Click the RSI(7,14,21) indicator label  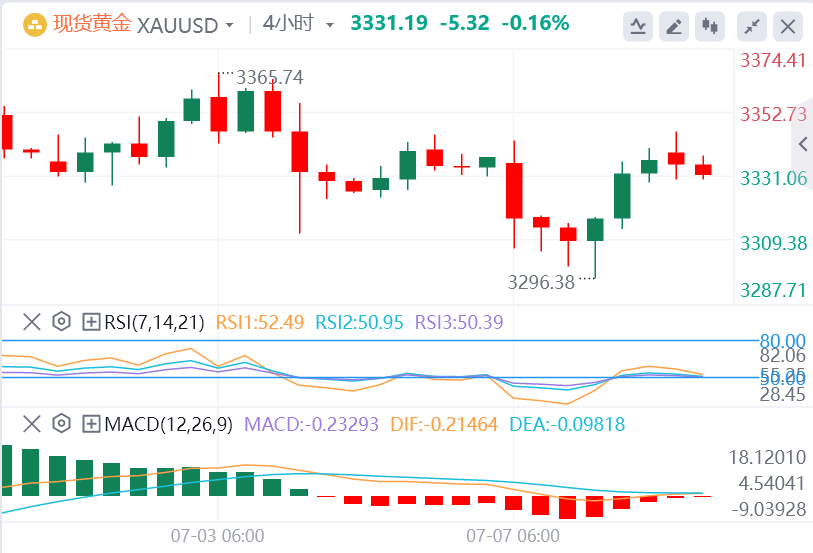click(153, 322)
